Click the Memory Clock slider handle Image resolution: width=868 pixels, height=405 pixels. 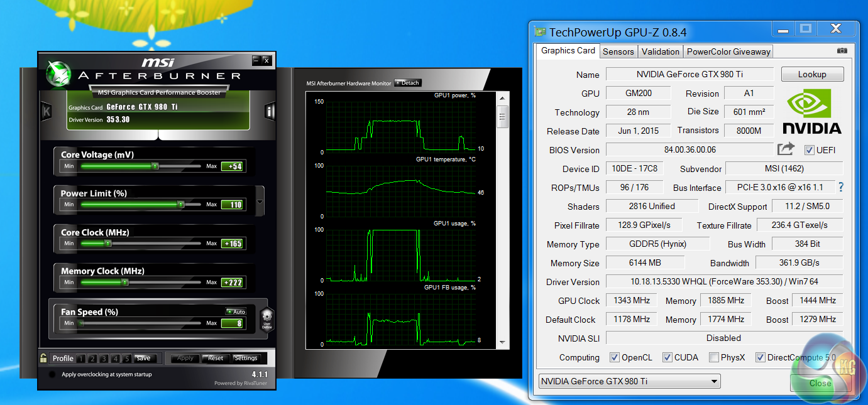(x=124, y=282)
